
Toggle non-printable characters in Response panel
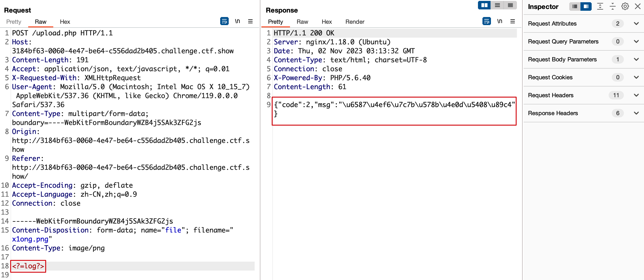pyautogui.click(x=499, y=21)
